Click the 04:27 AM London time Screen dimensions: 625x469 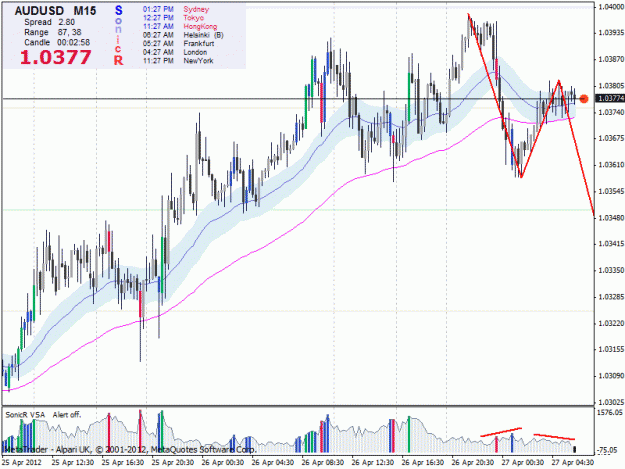click(158, 52)
